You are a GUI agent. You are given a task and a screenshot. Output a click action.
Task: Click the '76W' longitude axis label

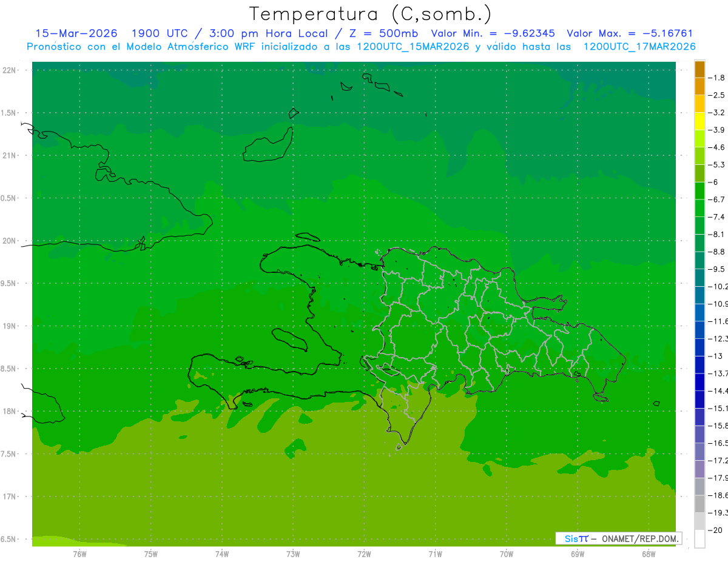79,554
